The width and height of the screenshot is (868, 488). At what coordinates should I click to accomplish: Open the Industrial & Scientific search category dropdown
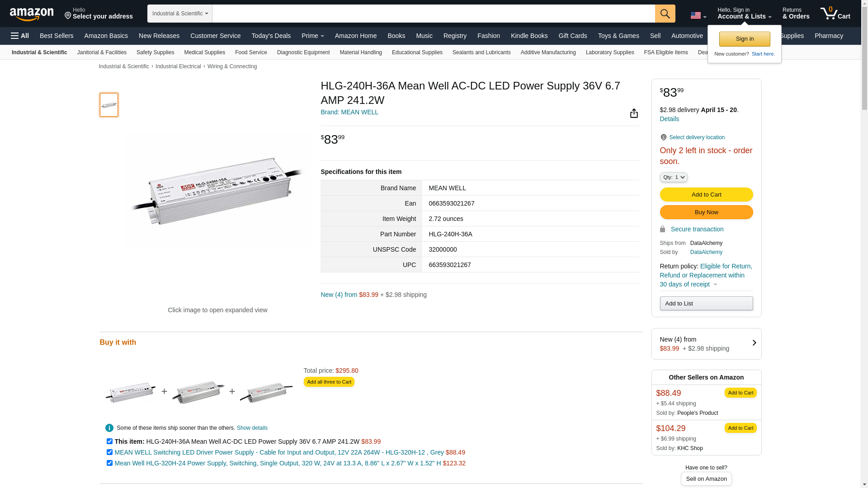click(x=180, y=14)
